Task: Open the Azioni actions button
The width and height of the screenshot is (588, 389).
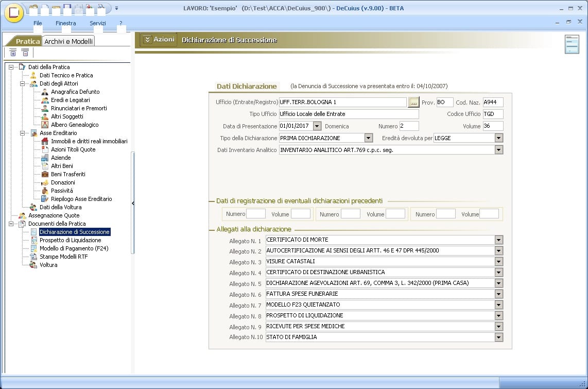Action: pyautogui.click(x=159, y=39)
